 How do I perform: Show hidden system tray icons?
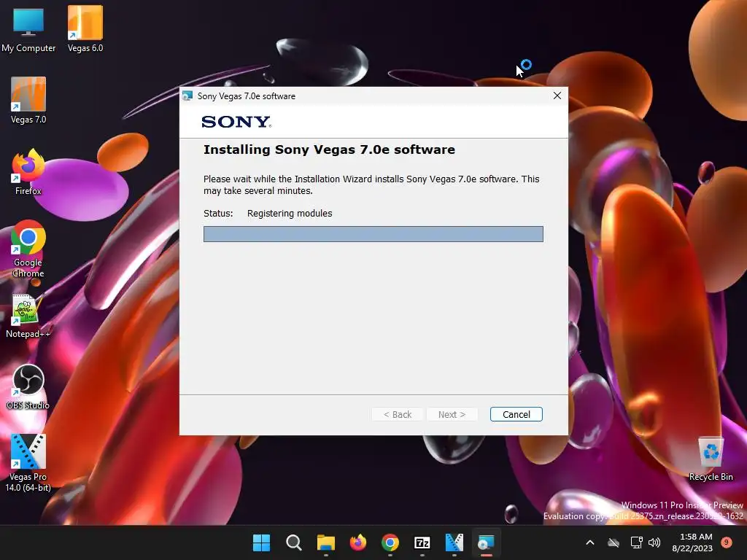point(589,542)
